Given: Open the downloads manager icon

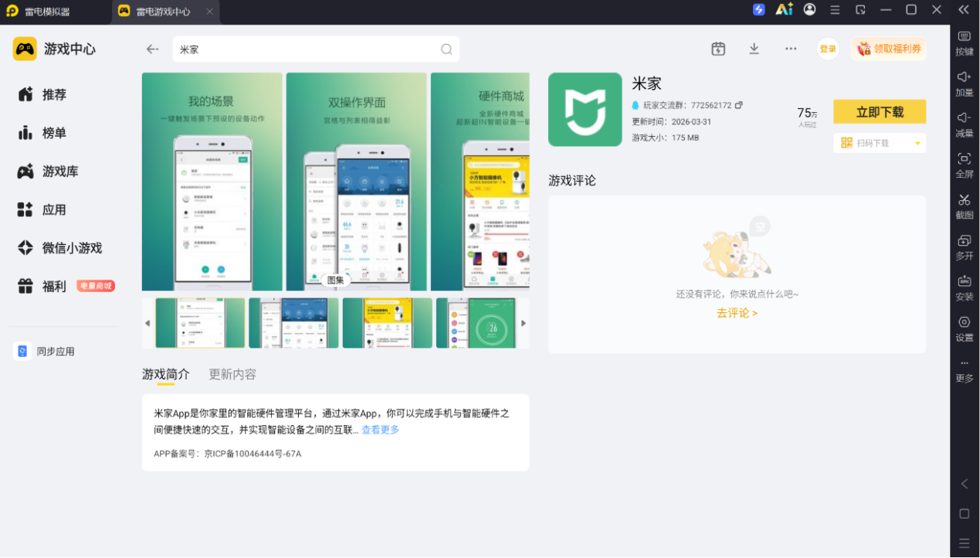Looking at the screenshot, I should [x=754, y=49].
